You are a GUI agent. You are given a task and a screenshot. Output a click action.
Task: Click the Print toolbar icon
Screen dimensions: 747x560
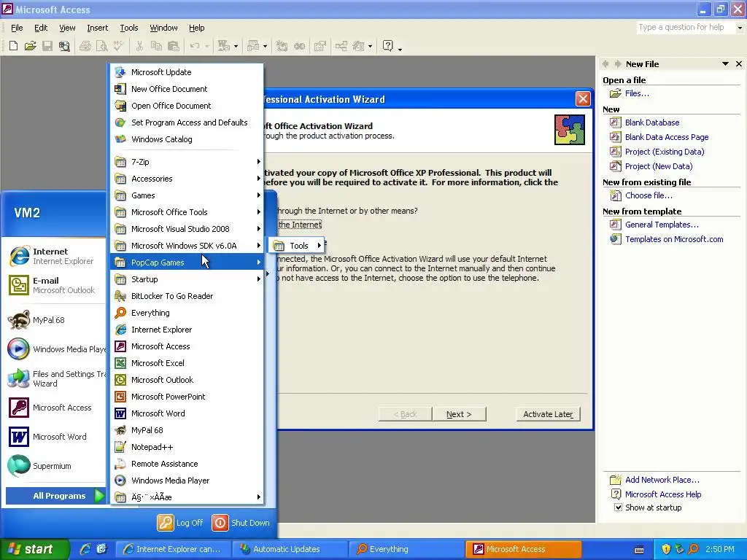(85, 46)
